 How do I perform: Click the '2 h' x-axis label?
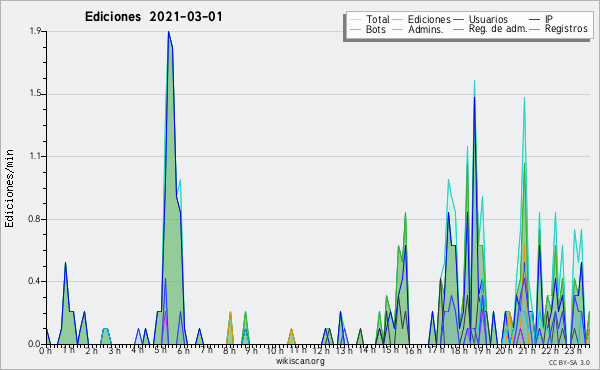[91, 350]
